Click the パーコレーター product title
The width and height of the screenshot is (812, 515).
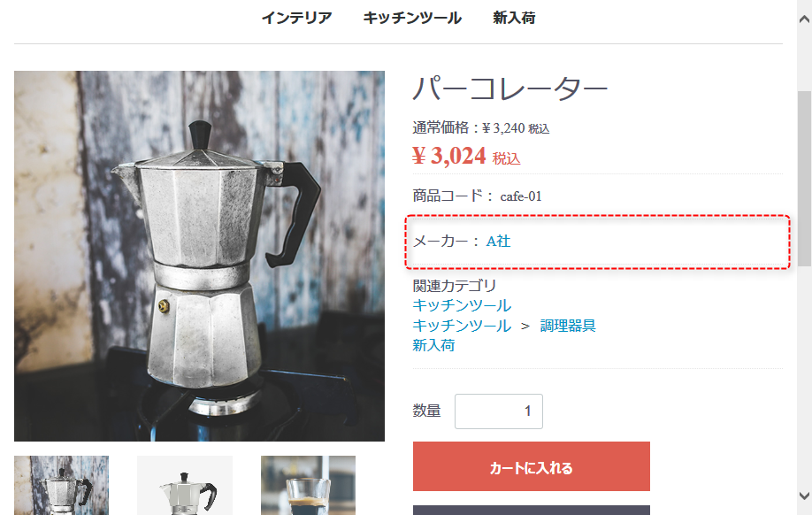(x=510, y=88)
